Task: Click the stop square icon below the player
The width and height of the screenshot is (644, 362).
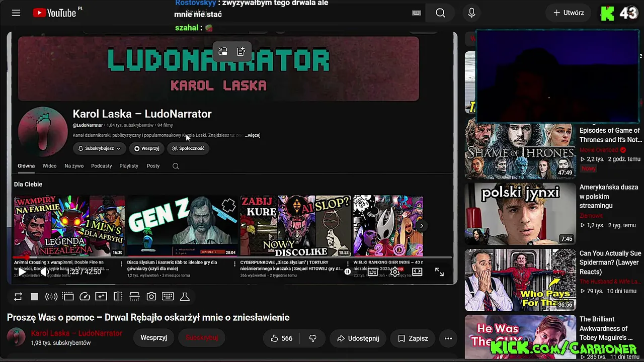Action: point(35,297)
